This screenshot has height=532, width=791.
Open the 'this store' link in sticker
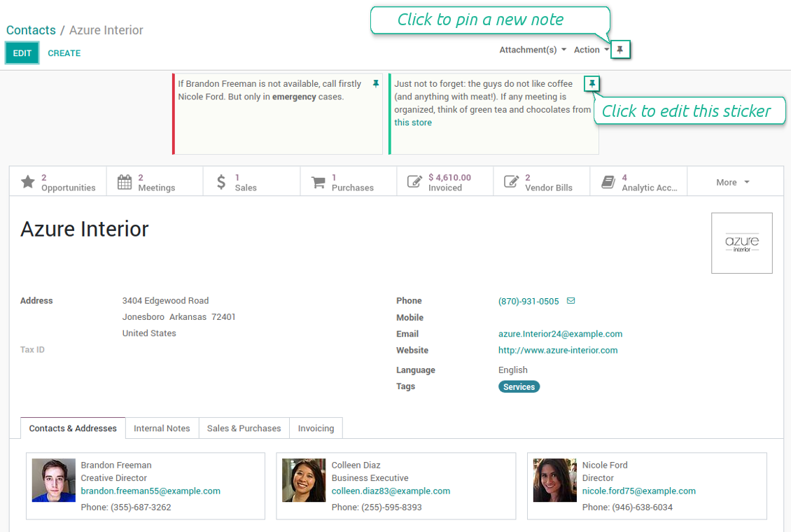413,122
